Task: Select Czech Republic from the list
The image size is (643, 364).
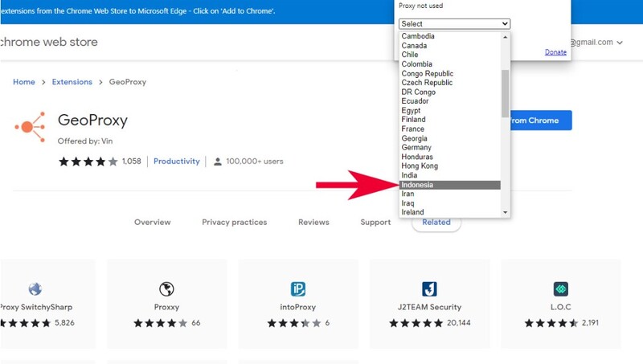Action: (x=450, y=83)
